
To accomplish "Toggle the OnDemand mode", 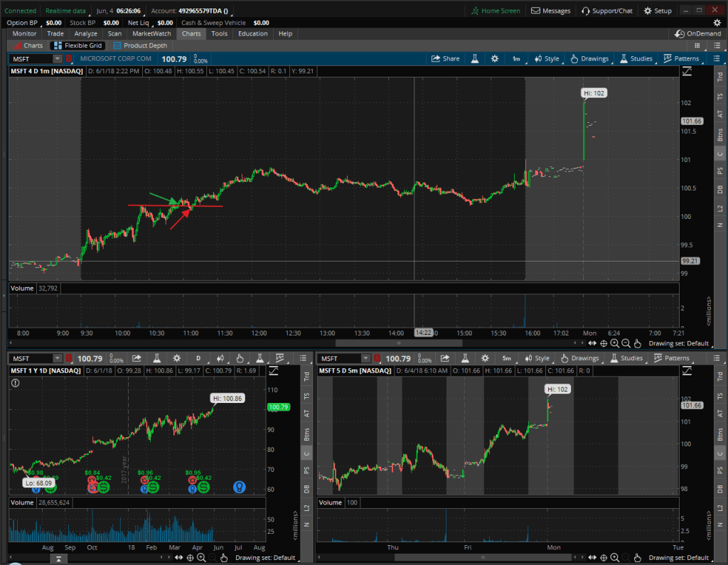I will [697, 33].
